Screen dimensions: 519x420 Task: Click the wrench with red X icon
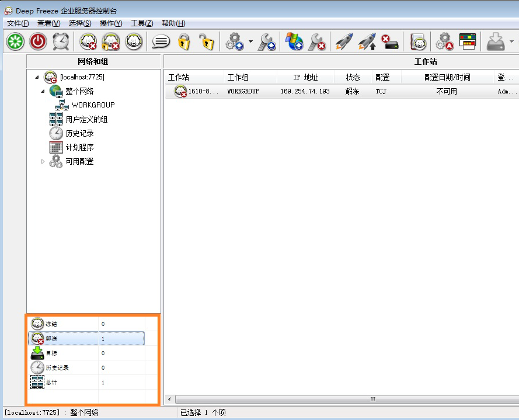317,41
